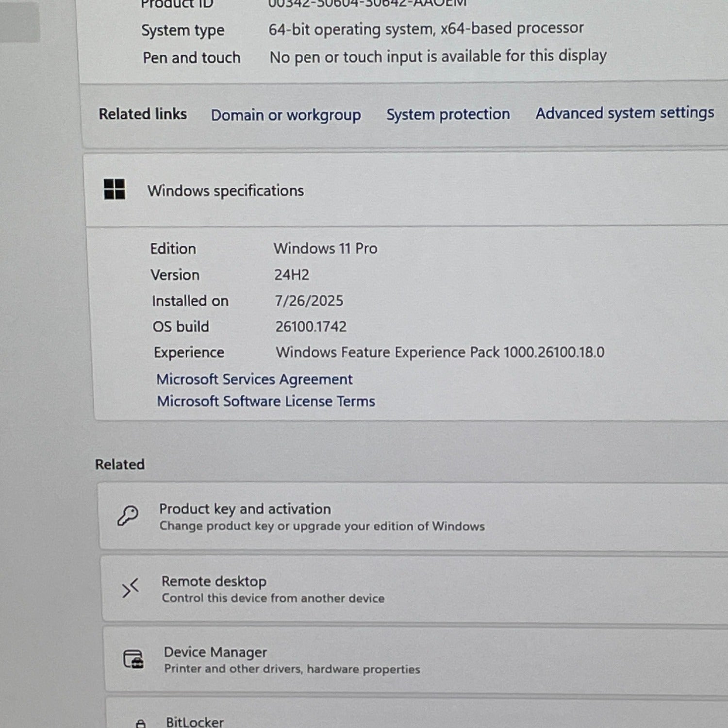Click the OS build number 26100.1742
Image resolution: width=728 pixels, height=728 pixels.
click(x=311, y=327)
